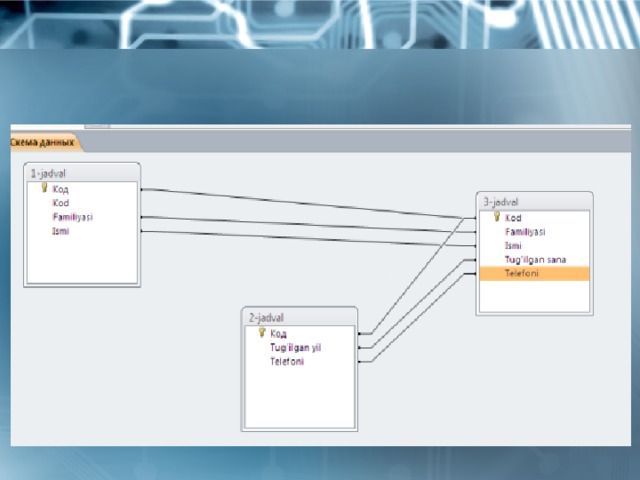Select the Familiyasi field in 3-jadval

click(x=525, y=231)
